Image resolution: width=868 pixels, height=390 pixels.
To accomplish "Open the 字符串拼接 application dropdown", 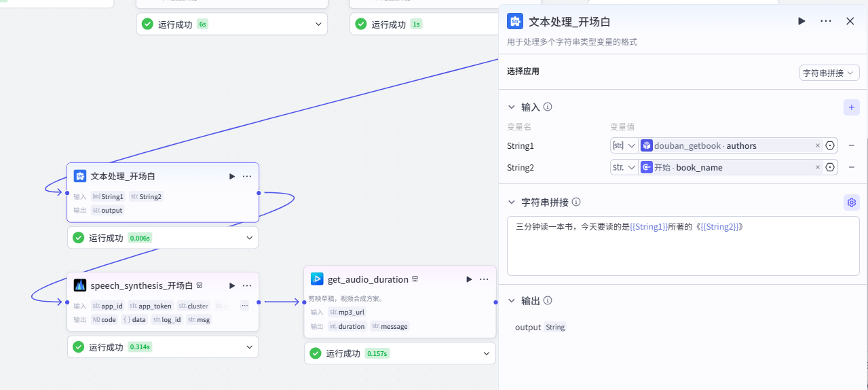I will 829,73.
